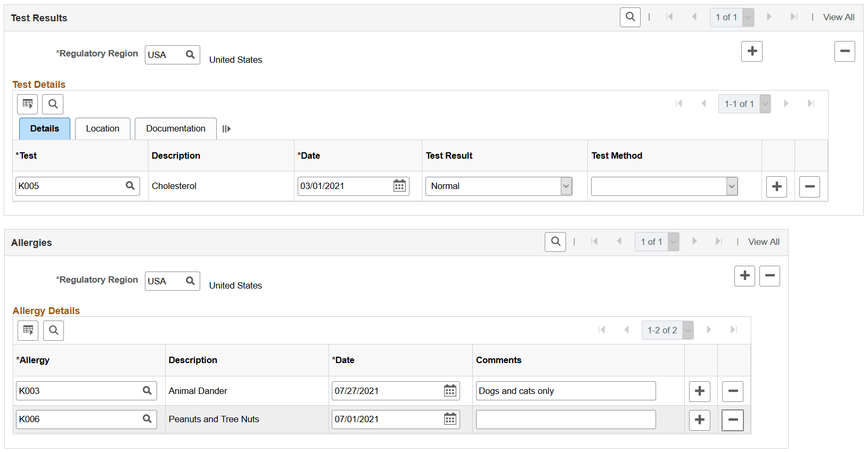Open the calendar picker for date 03/01/2021
Screen dimensions: 868x452
point(399,186)
